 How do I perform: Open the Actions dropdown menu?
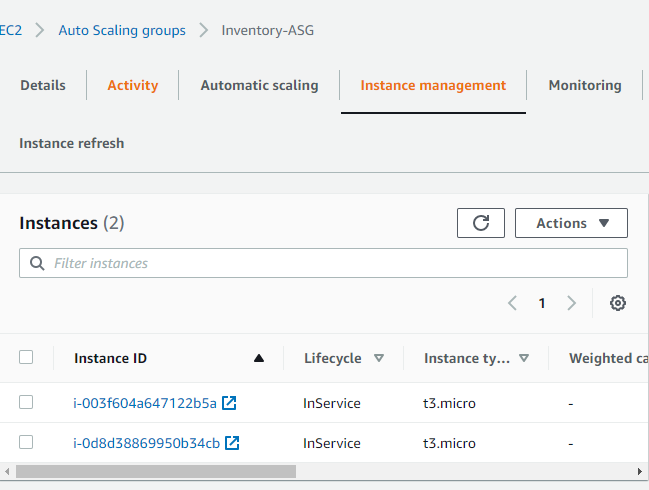pos(571,223)
